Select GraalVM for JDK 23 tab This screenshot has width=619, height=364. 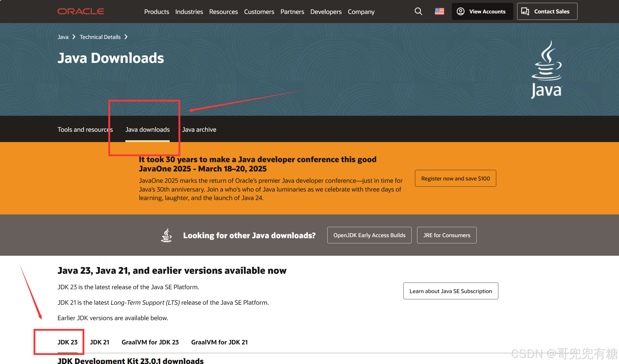tap(150, 342)
